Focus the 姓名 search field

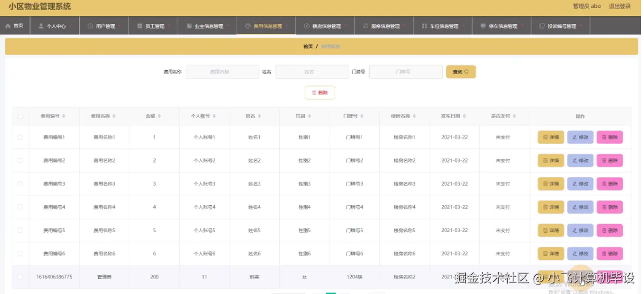(x=312, y=72)
